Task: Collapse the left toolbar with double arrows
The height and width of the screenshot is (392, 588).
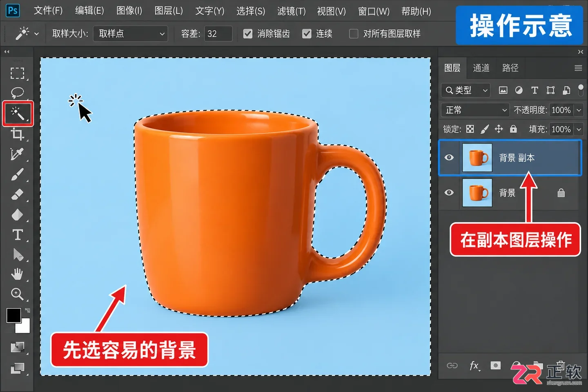Action: 7,52
